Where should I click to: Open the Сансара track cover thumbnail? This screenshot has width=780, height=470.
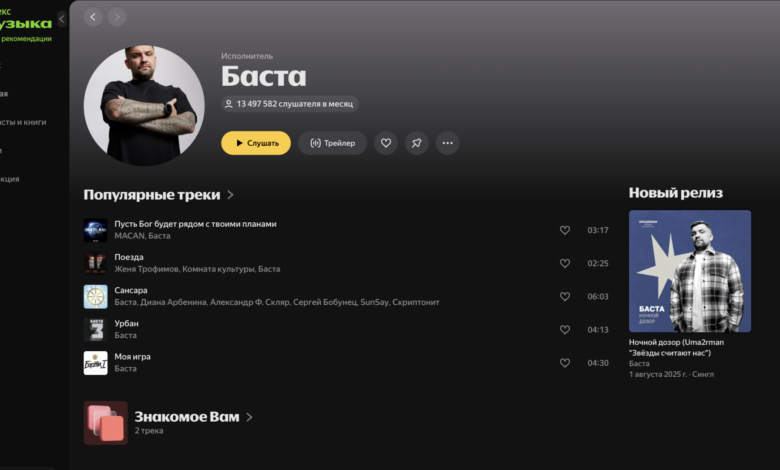click(96, 297)
